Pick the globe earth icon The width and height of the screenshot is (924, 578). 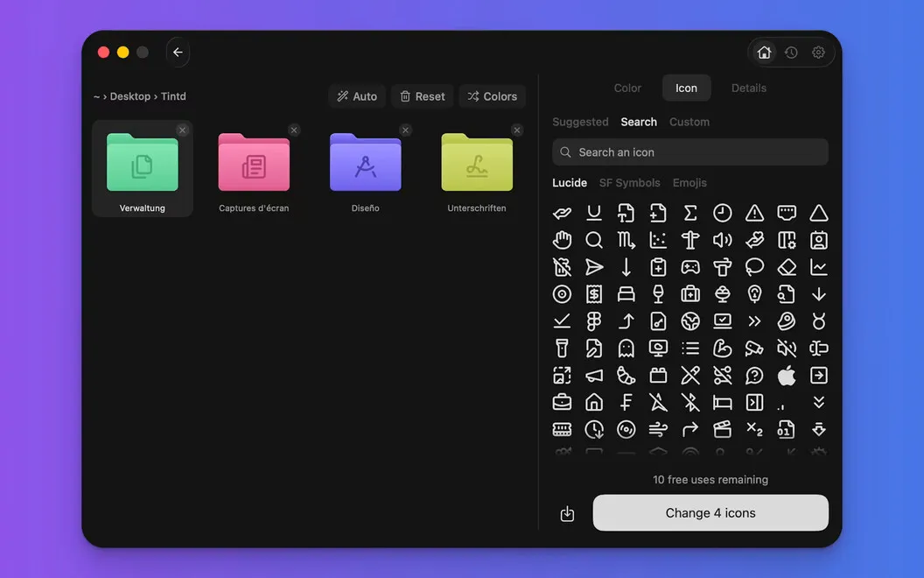(x=690, y=321)
